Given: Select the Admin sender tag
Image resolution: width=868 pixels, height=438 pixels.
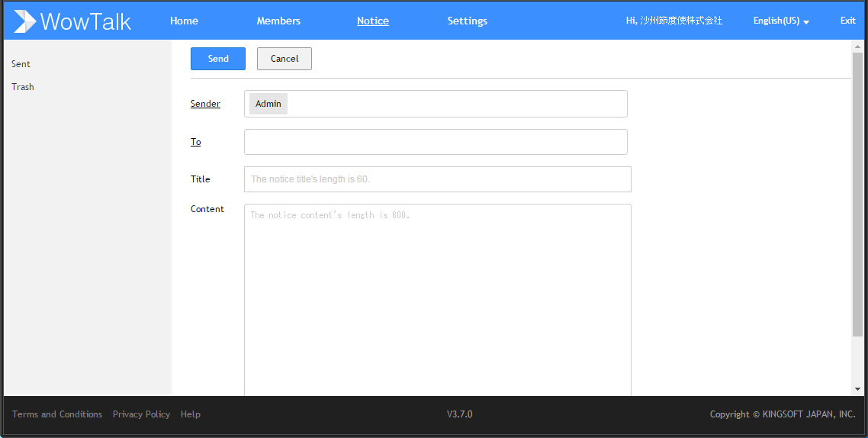Looking at the screenshot, I should (x=268, y=104).
